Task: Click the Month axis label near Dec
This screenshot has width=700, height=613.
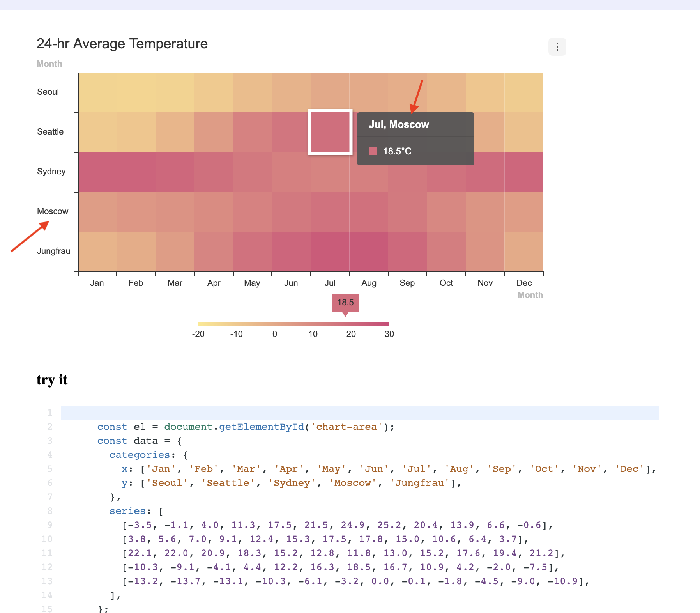Action: click(530, 295)
